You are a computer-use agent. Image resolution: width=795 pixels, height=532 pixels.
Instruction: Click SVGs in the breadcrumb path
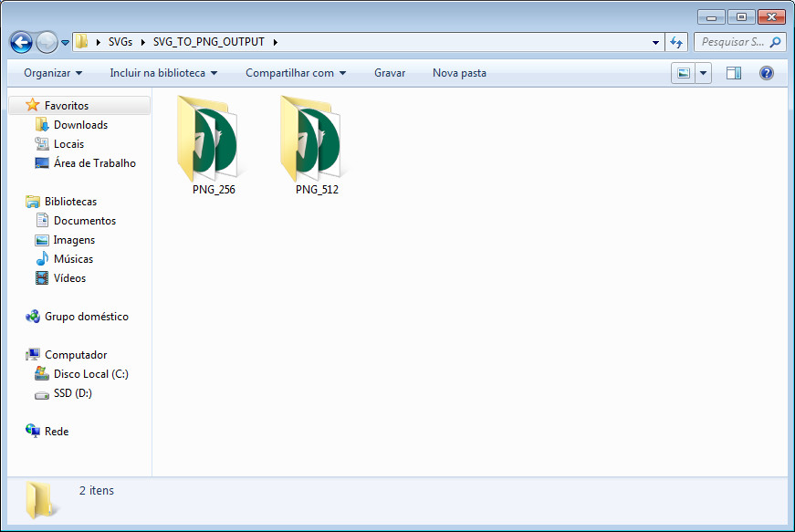pyautogui.click(x=120, y=42)
